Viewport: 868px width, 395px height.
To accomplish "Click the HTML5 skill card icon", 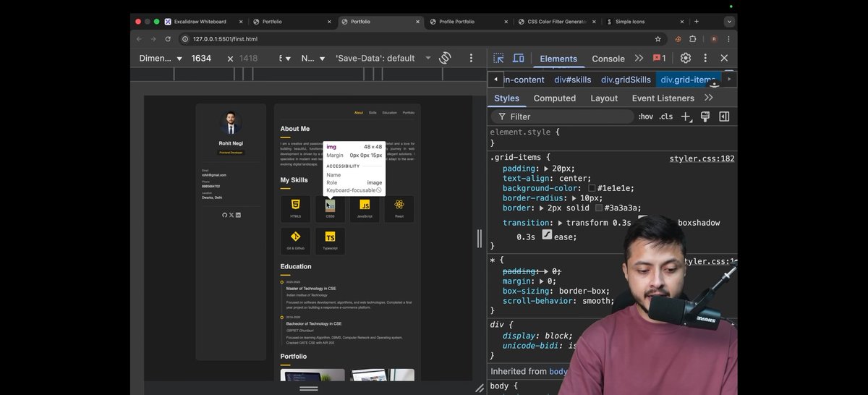I will click(x=295, y=205).
